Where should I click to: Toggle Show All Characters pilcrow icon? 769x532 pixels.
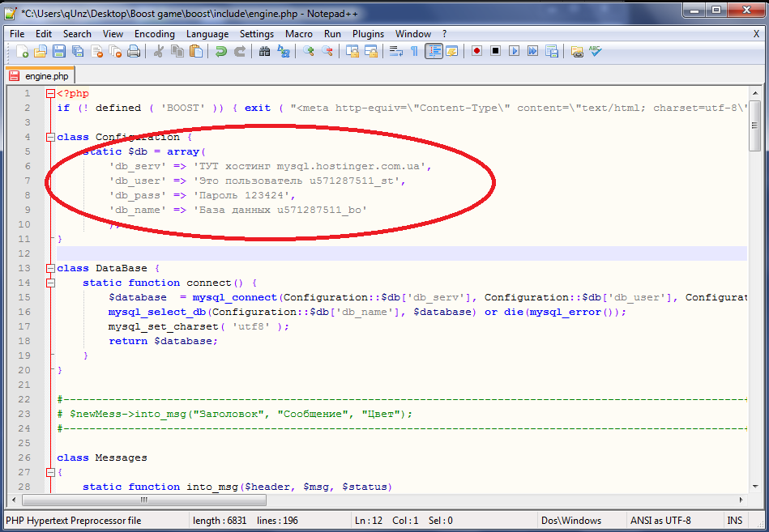tap(414, 51)
